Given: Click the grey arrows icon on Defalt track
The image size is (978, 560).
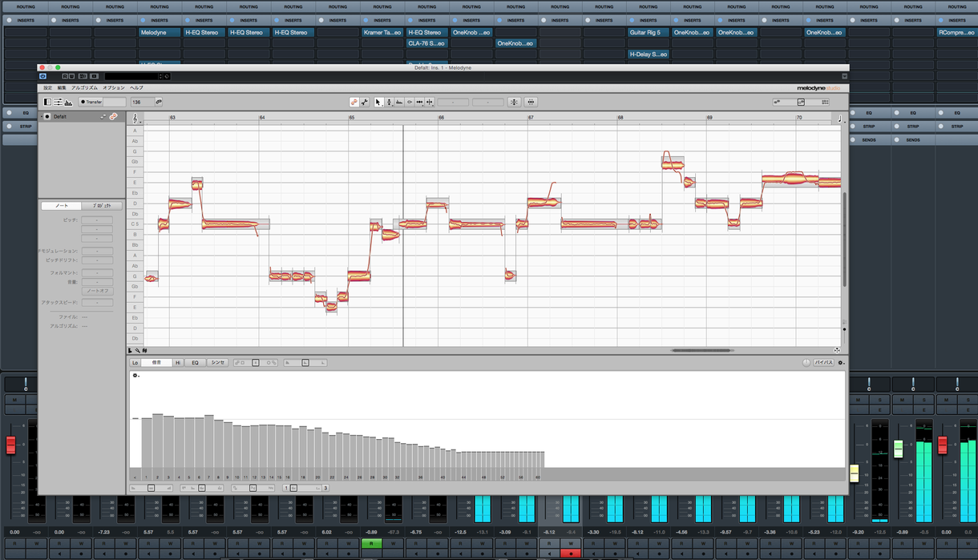Looking at the screenshot, I should coord(103,116).
